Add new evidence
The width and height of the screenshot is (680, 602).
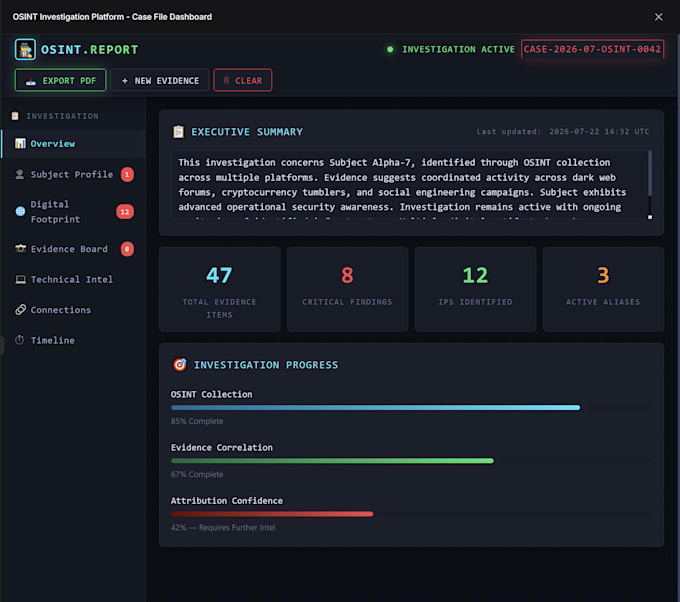click(160, 80)
